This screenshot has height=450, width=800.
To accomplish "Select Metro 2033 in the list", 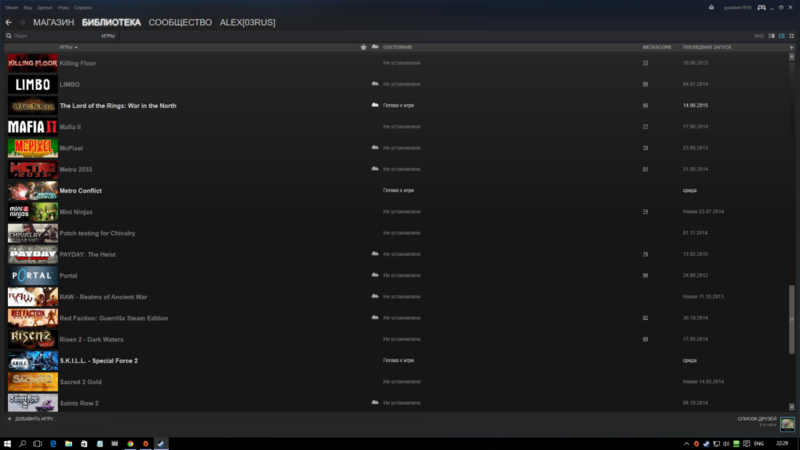I will [76, 169].
